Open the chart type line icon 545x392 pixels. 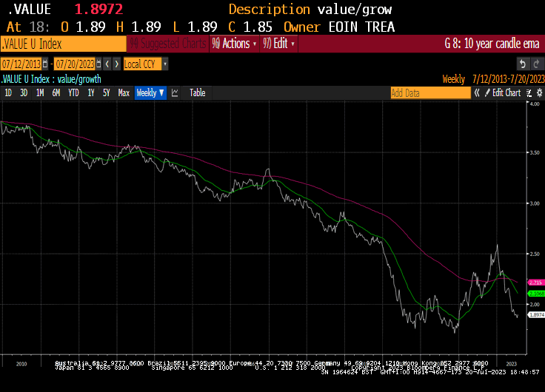175,93
